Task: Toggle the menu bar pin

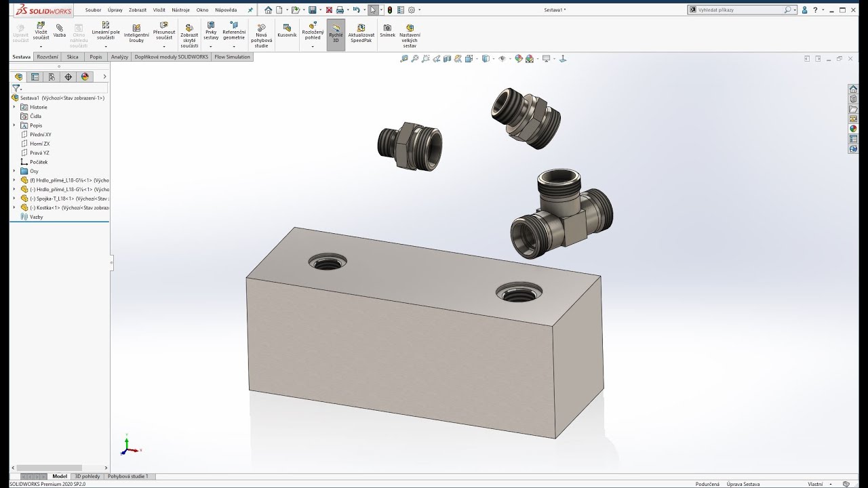Action: point(250,10)
